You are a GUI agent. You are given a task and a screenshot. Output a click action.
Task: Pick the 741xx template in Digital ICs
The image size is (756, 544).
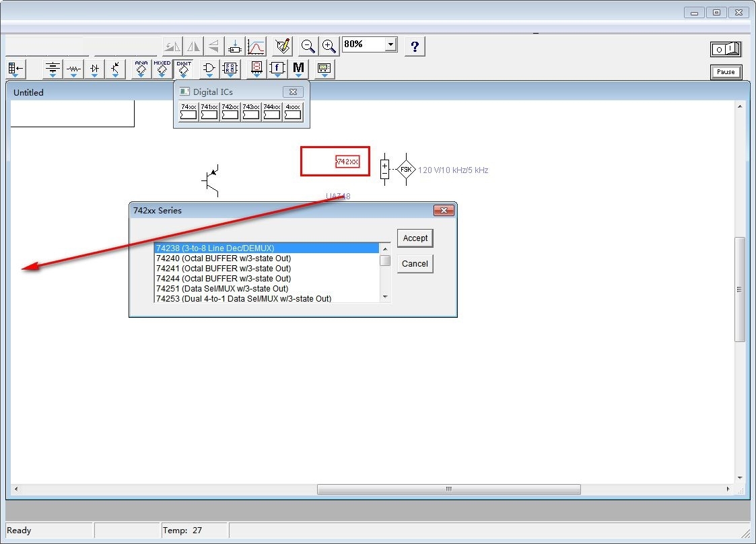pyautogui.click(x=209, y=112)
